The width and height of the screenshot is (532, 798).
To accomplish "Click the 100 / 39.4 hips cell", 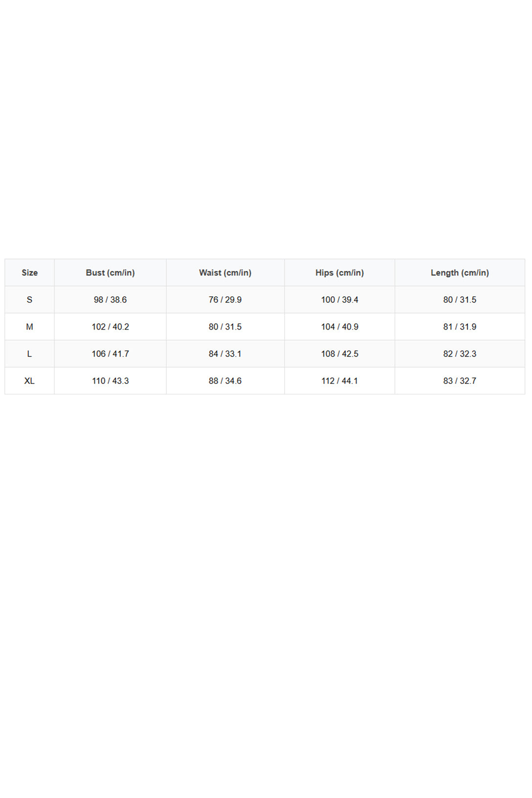I will [339, 300].
